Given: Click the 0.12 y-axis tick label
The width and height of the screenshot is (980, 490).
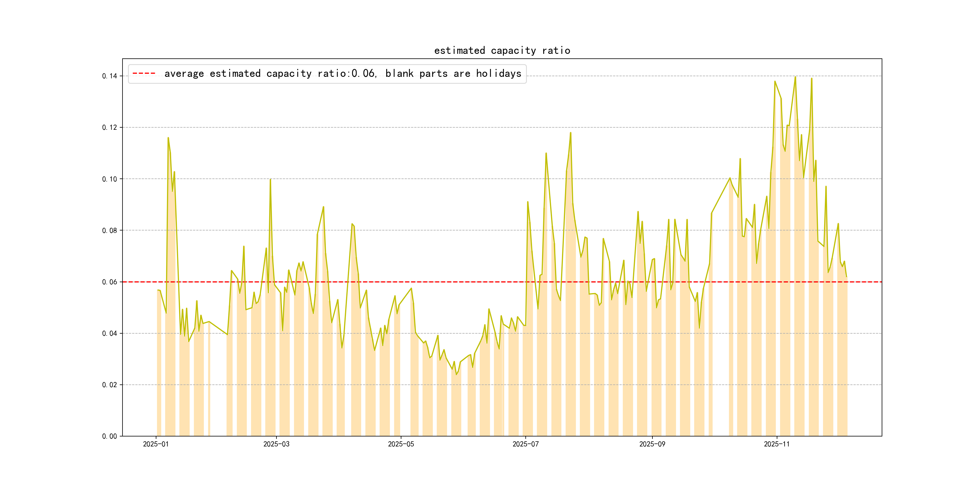Looking at the screenshot, I should coord(109,127).
